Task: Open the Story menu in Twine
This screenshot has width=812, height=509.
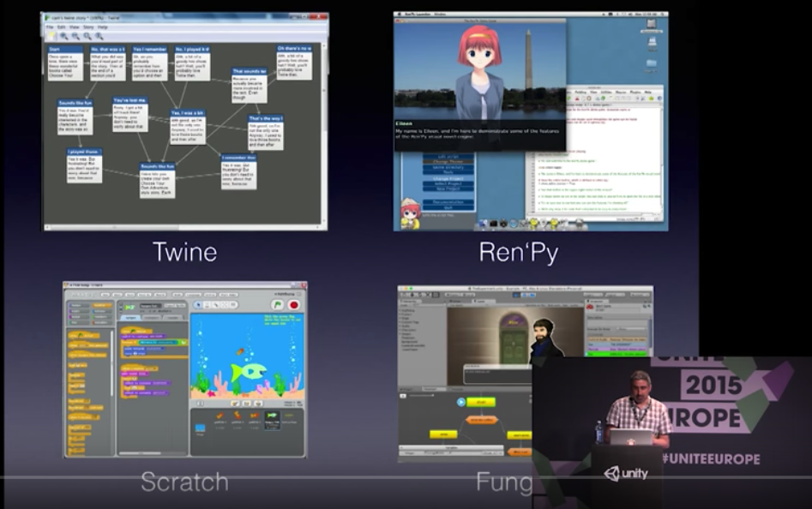Action: [x=88, y=27]
